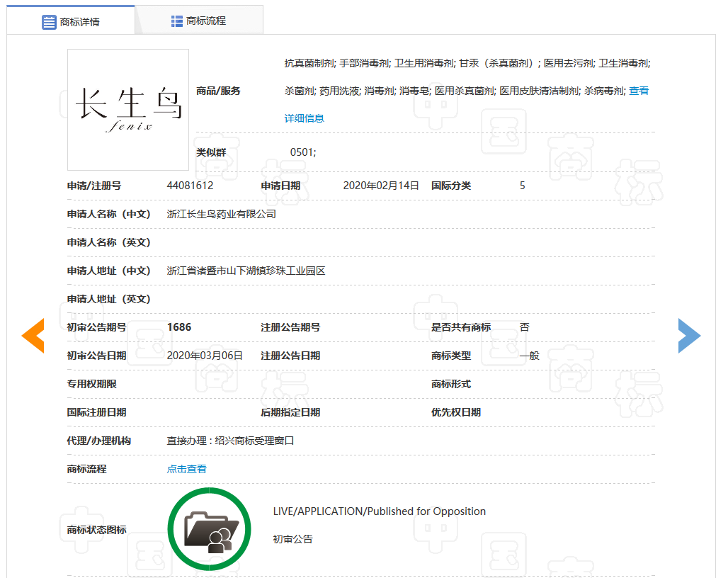Click the 商标形式 label
Image resolution: width=728 pixels, height=578 pixels.
(451, 384)
